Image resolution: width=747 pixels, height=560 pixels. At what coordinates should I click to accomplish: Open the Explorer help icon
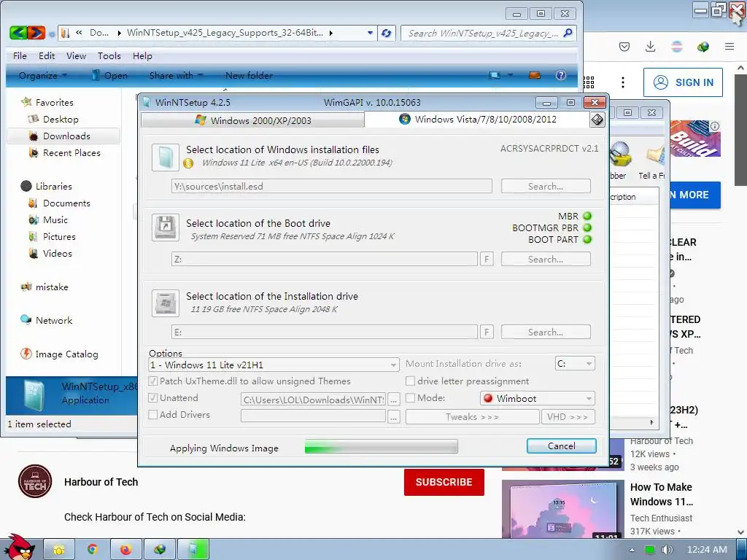[x=561, y=75]
